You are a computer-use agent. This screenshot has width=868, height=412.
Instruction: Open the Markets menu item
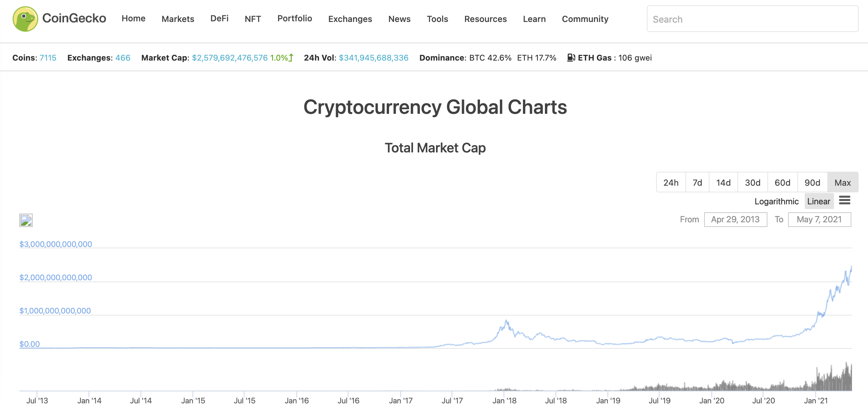178,19
